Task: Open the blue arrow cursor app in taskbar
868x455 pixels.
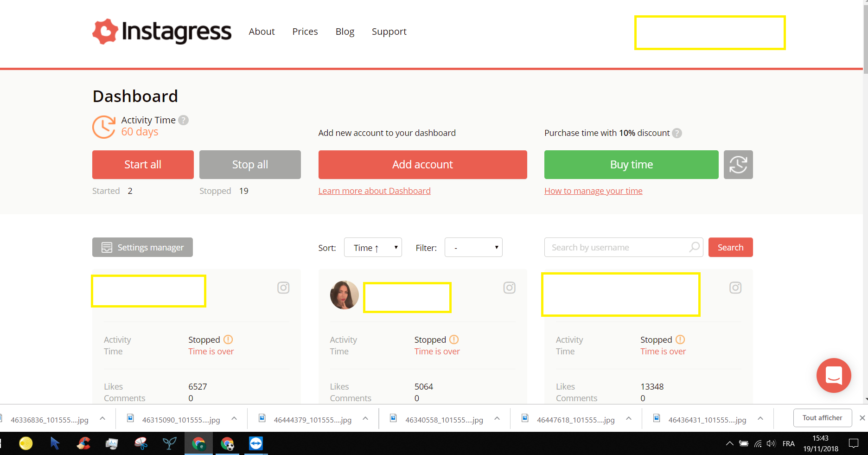Action: click(x=55, y=444)
